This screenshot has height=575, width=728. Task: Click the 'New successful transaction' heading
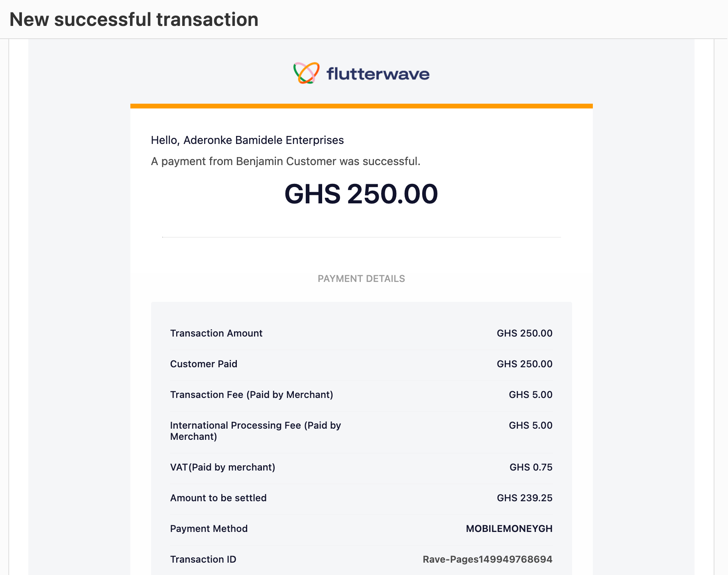point(134,19)
